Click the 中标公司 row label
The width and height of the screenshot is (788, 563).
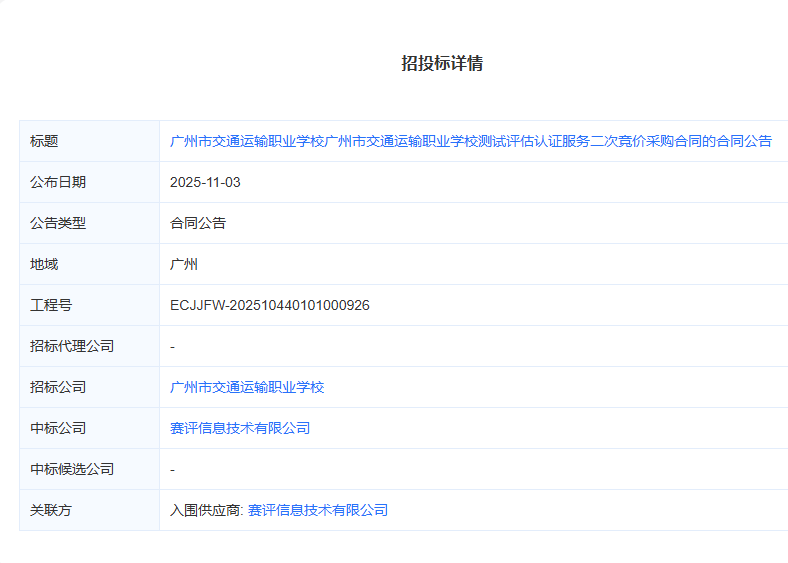[x=58, y=428]
